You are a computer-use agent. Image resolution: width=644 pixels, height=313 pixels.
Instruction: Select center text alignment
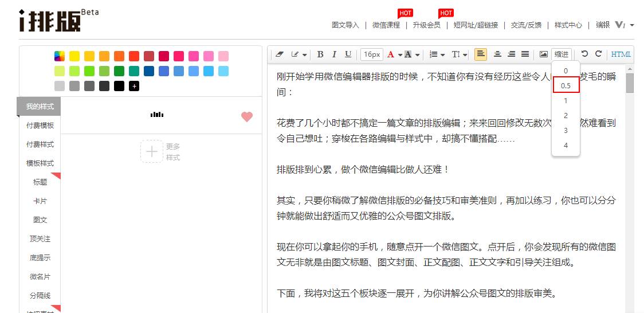(x=497, y=54)
